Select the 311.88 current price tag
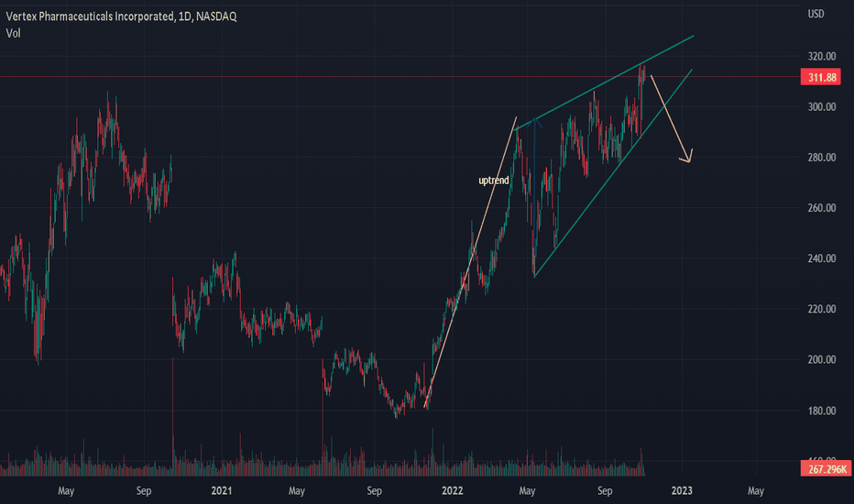 point(821,77)
